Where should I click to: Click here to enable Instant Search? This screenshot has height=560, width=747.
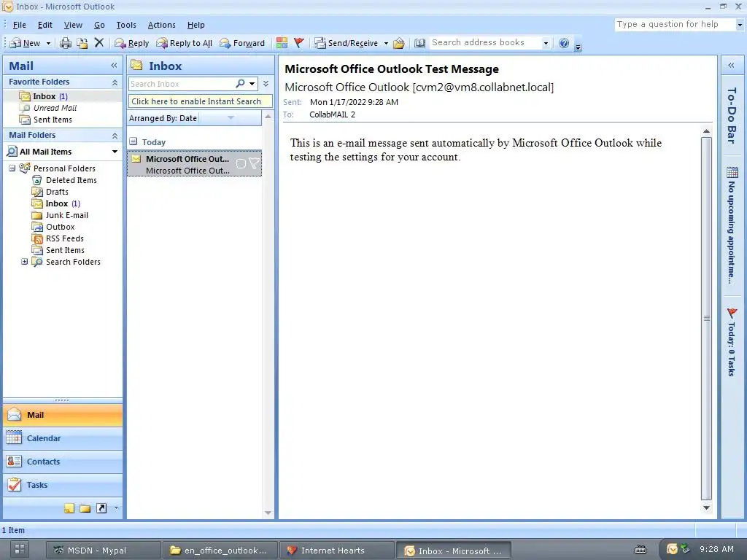pos(201,101)
